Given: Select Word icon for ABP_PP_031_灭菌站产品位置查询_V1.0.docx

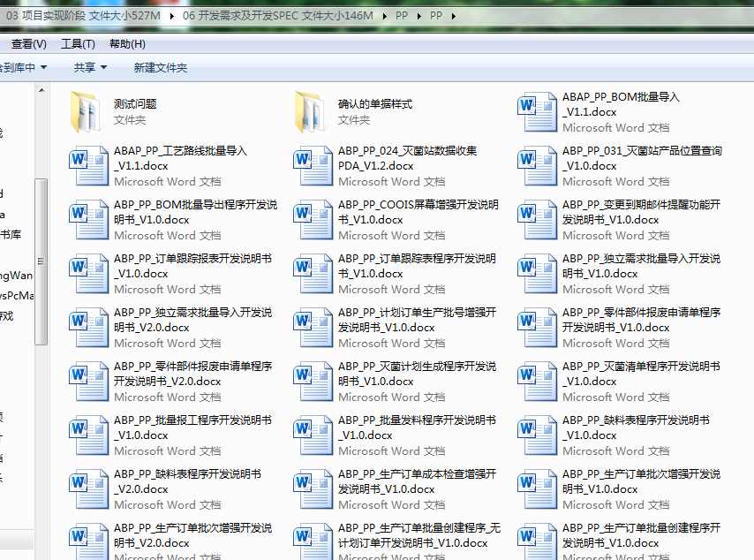Looking at the screenshot, I should (537, 166).
